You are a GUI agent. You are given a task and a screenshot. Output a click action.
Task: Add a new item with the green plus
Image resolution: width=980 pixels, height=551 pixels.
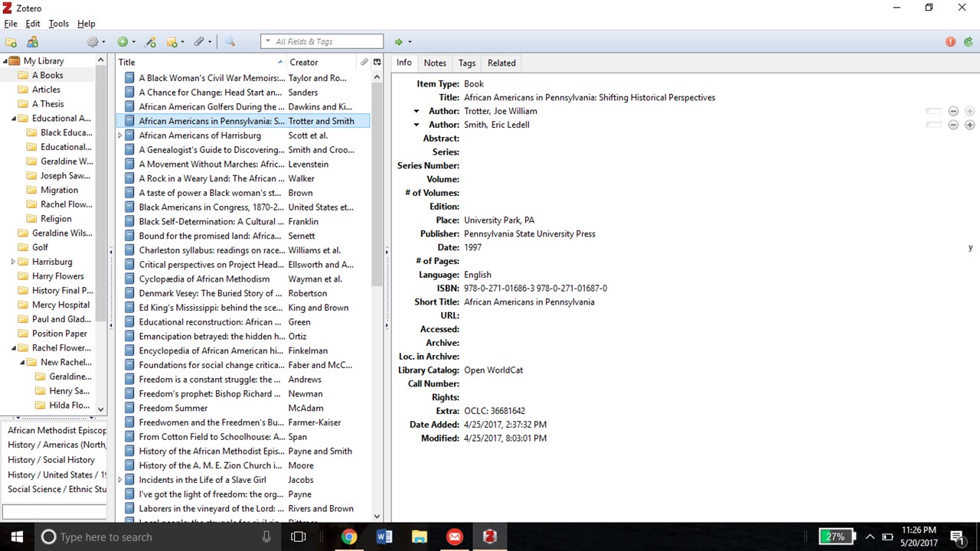coord(122,41)
